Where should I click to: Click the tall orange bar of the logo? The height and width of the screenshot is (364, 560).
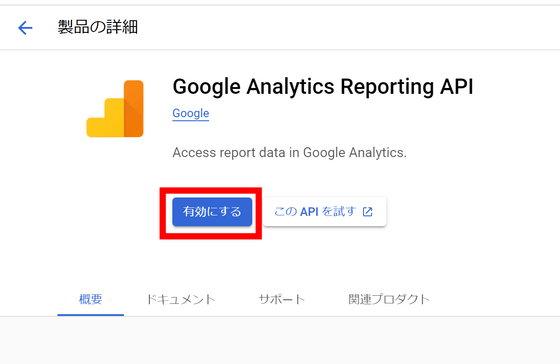pyautogui.click(x=134, y=109)
